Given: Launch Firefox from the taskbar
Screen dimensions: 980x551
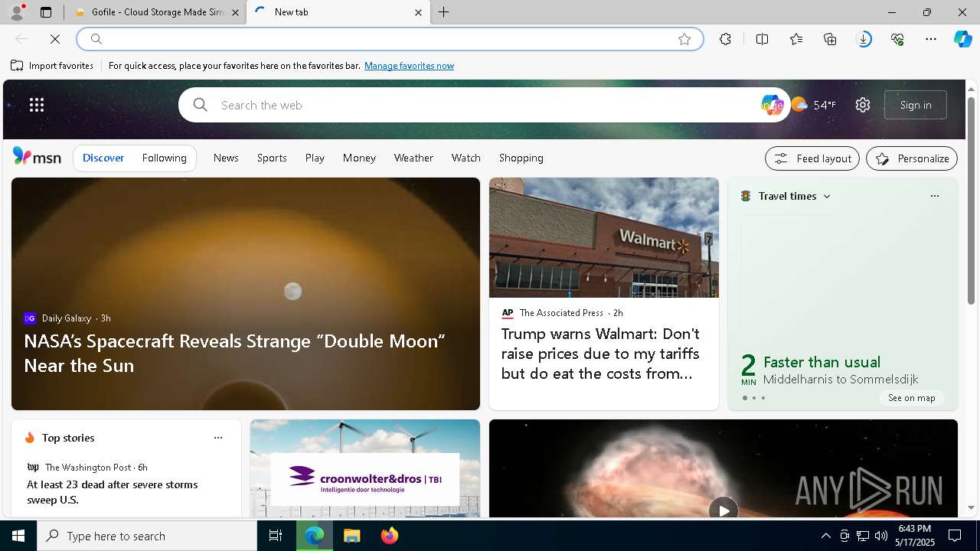Looking at the screenshot, I should (x=390, y=536).
